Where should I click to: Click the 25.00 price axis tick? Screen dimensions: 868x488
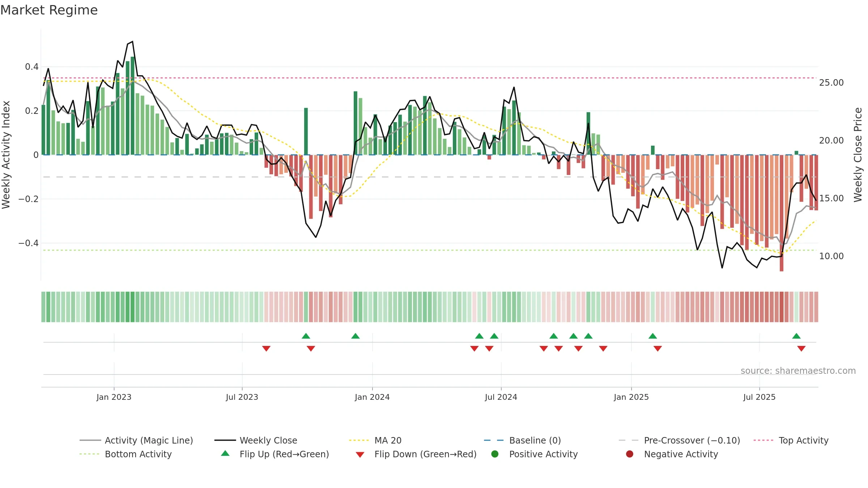click(x=831, y=83)
